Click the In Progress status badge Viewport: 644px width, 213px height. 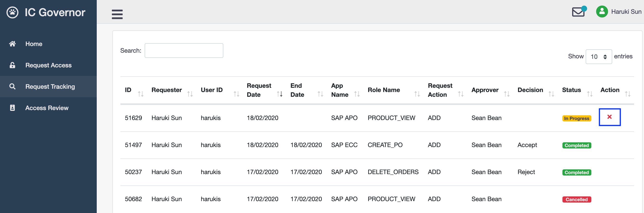(x=576, y=118)
